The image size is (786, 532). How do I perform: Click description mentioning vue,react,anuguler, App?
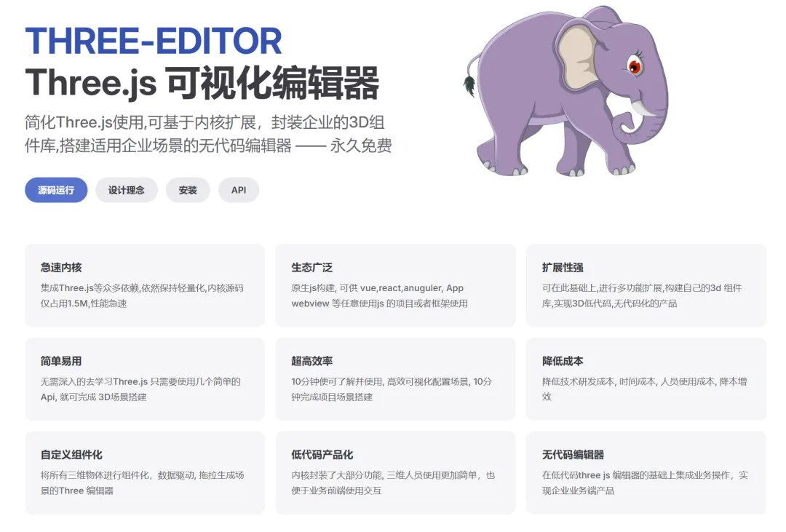coord(379,295)
